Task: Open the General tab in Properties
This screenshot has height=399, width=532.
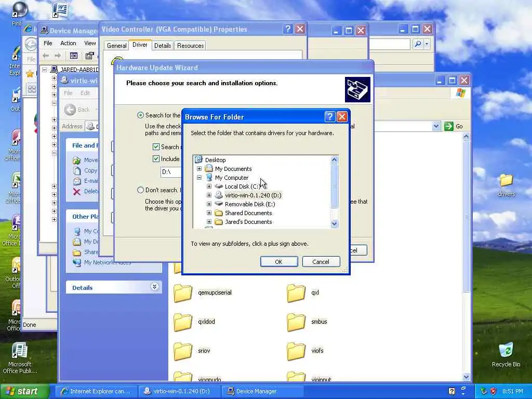Action: coord(116,46)
